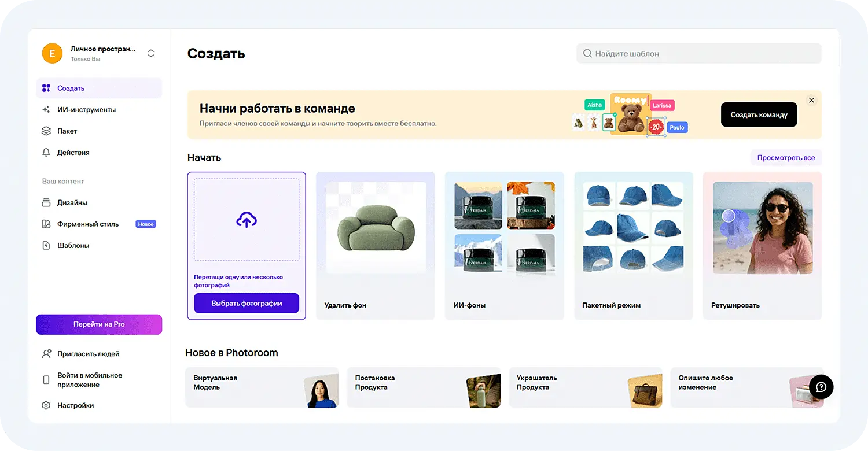
Task: Click the Выбрать фотографии button
Action: coord(246,303)
